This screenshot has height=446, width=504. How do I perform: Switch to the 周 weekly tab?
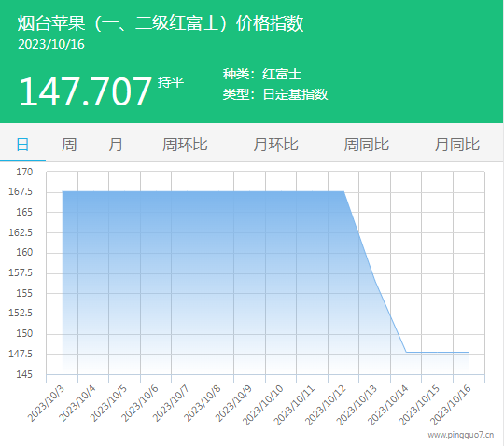tap(69, 145)
